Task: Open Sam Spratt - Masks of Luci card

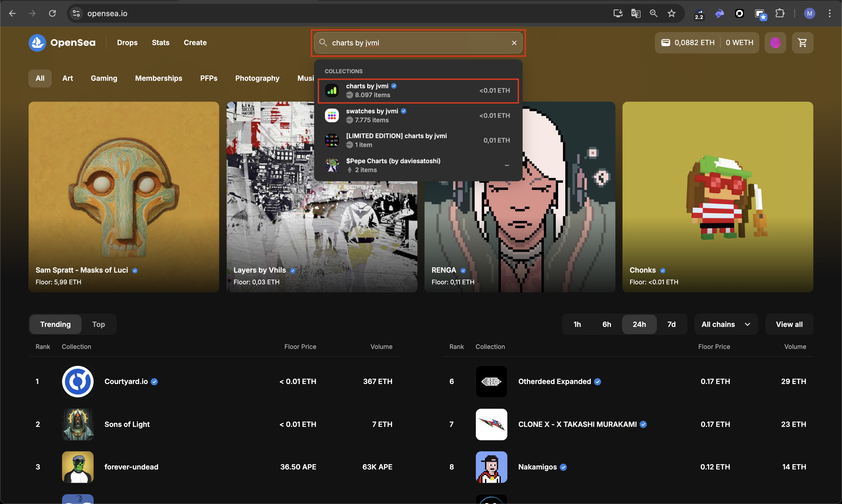Action: (x=124, y=197)
